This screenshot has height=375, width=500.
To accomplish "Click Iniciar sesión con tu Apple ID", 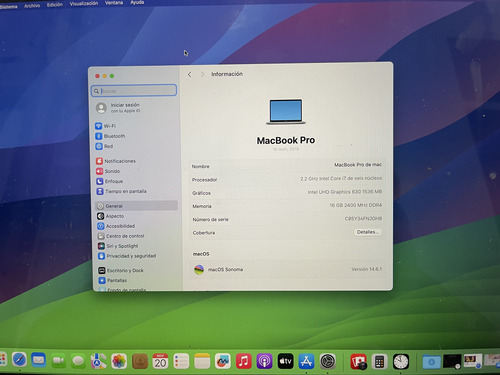I will click(x=118, y=108).
